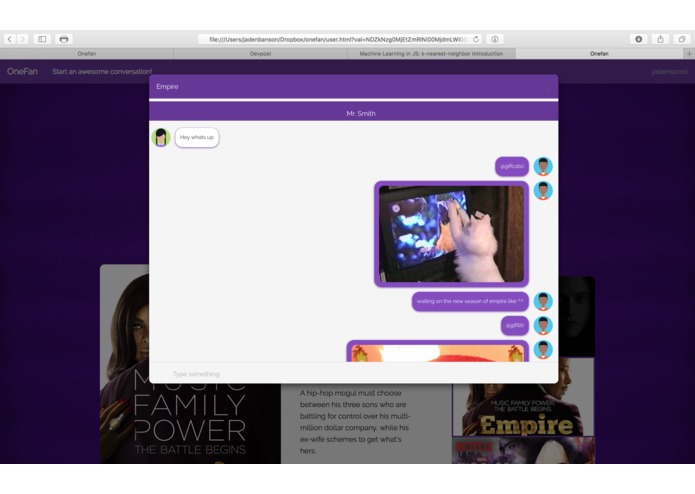
Task: Click avatar beside the fire GIF
Action: pyautogui.click(x=543, y=349)
